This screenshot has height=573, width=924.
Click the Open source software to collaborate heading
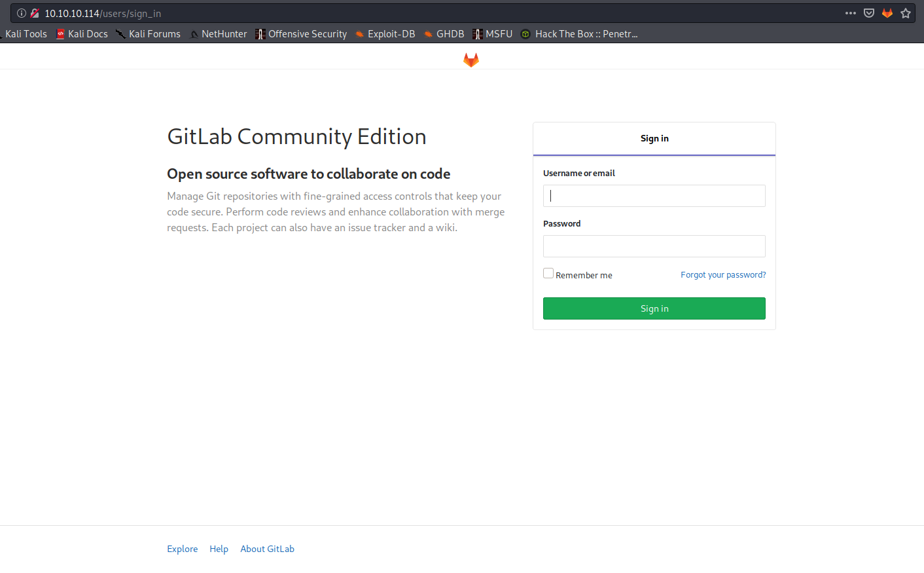309,174
